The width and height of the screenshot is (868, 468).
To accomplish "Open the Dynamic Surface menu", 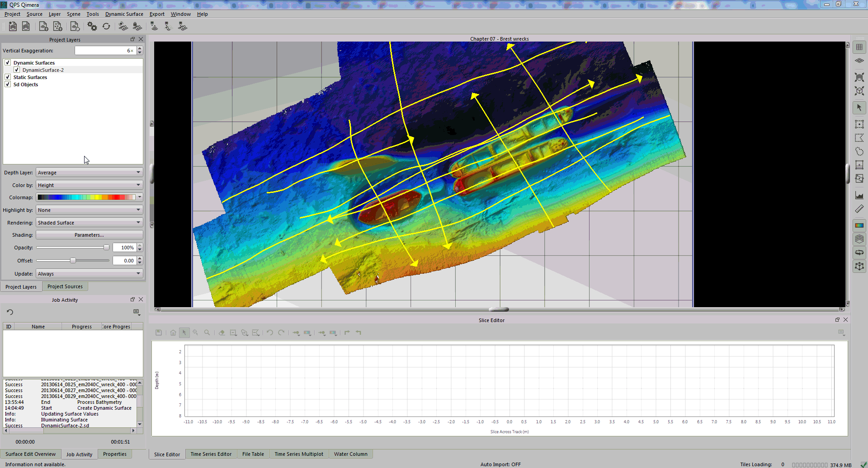I will pyautogui.click(x=124, y=14).
